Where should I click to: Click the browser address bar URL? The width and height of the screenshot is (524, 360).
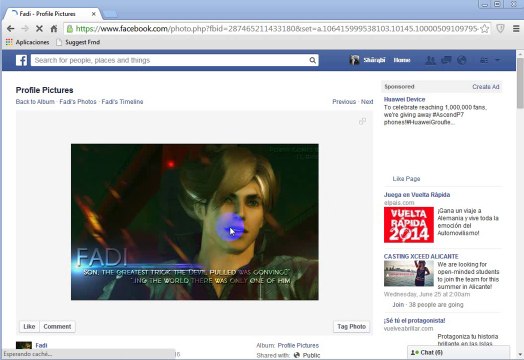[277, 29]
